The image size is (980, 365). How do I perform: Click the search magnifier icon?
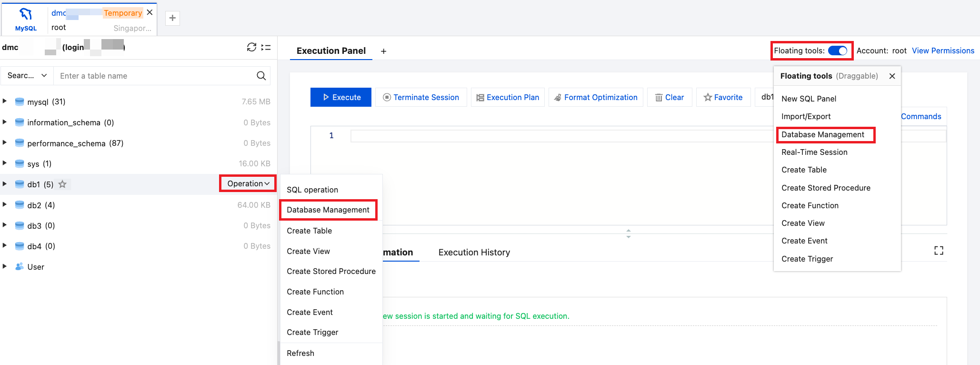point(261,76)
